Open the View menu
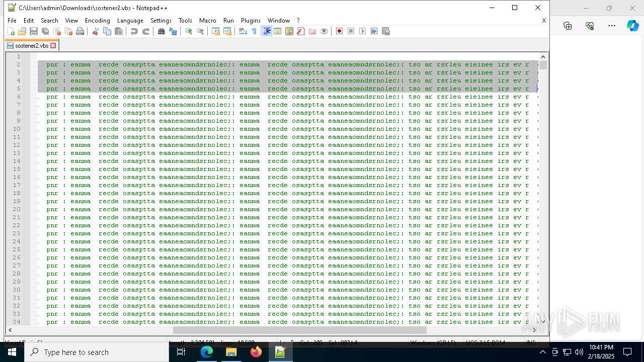This screenshot has width=644, height=362. pos(71,21)
